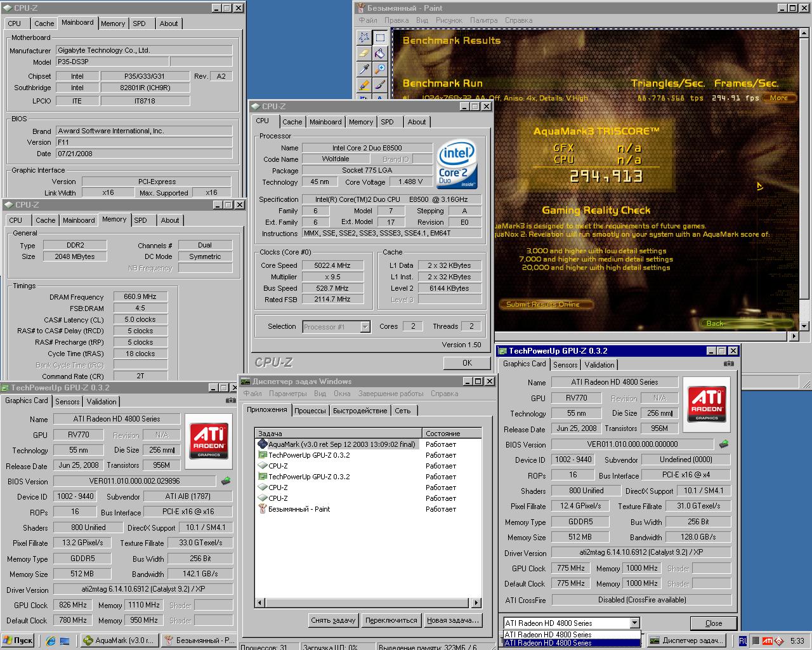Switch to Безымянный Paint taskbar button
This screenshot has width=812, height=650.
pyautogui.click(x=198, y=640)
